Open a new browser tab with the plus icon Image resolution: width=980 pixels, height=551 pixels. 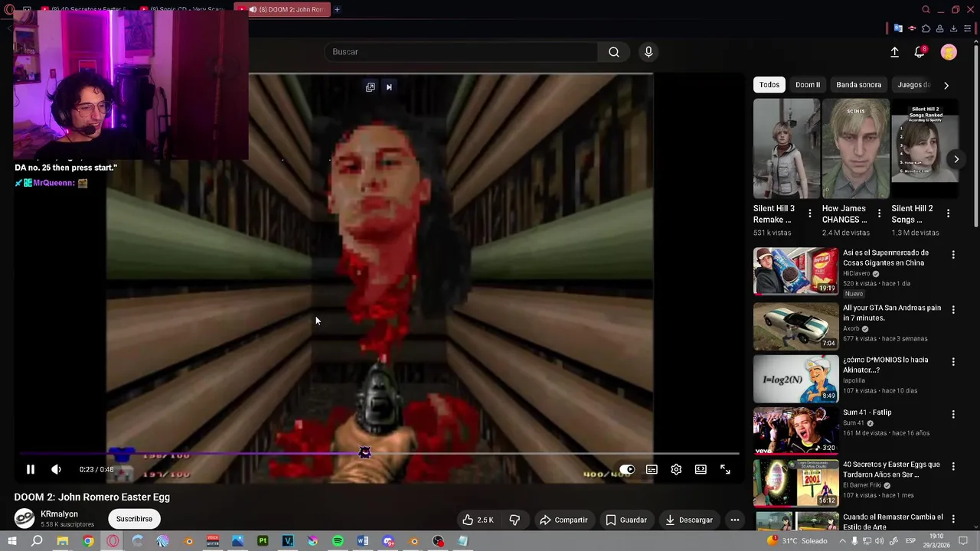pyautogui.click(x=337, y=9)
